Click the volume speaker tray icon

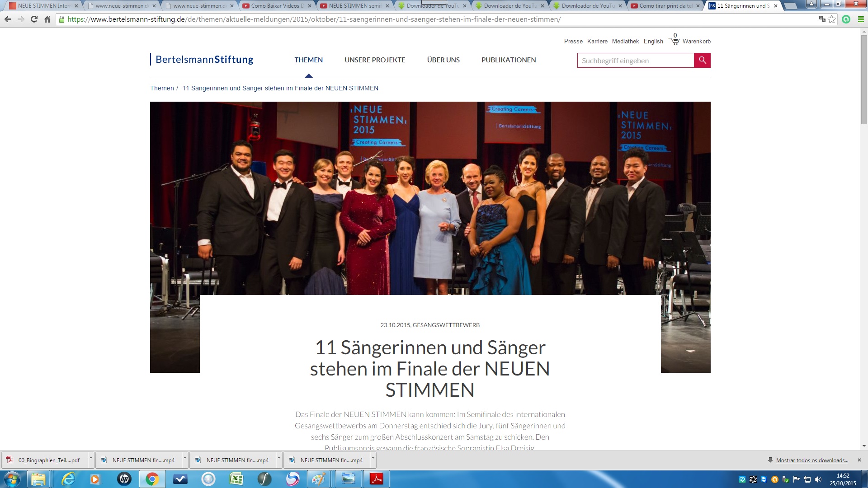click(x=818, y=479)
